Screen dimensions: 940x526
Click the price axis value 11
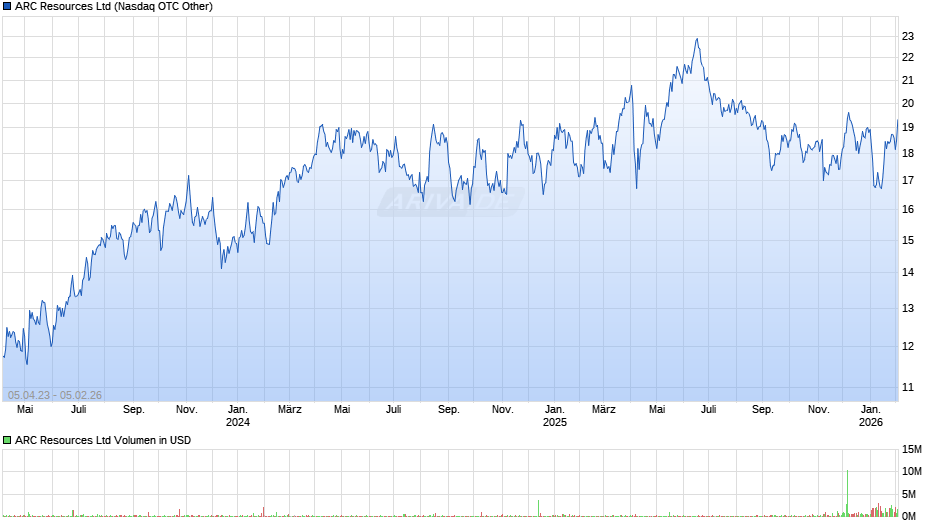click(908, 387)
